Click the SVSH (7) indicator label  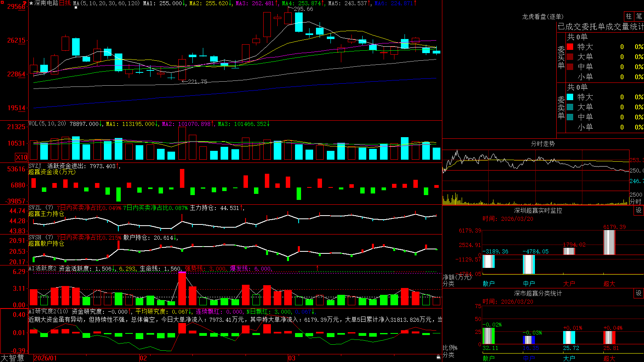point(41,238)
